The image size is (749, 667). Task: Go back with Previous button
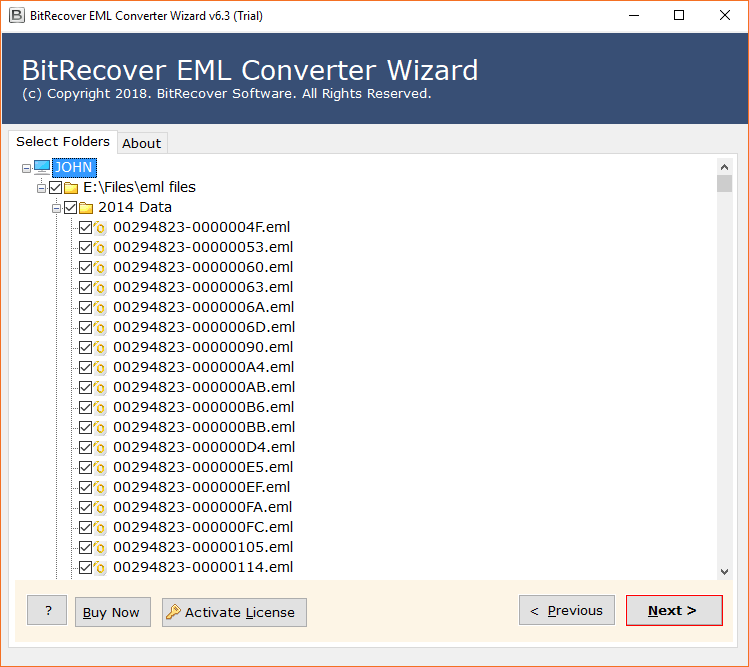pos(567,611)
